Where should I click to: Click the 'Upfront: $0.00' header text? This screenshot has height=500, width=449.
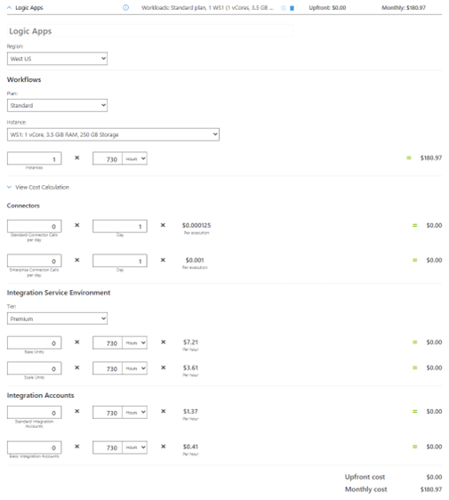[327, 8]
